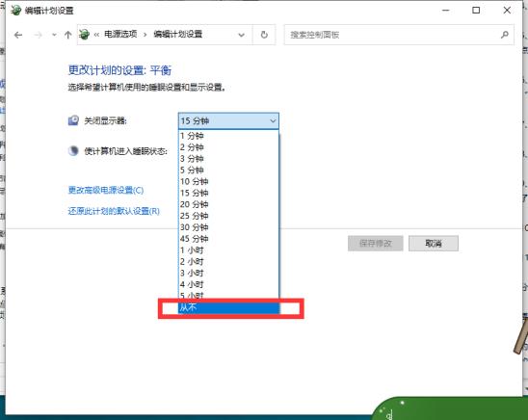The width and height of the screenshot is (528, 420).
Task: Click the 关闭显示器 label
Action: click(x=105, y=120)
